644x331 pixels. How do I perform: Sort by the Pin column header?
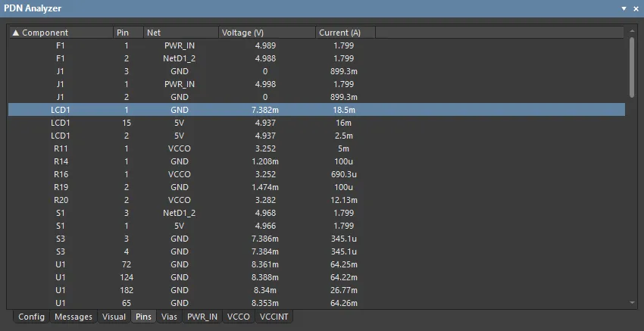pyautogui.click(x=128, y=33)
